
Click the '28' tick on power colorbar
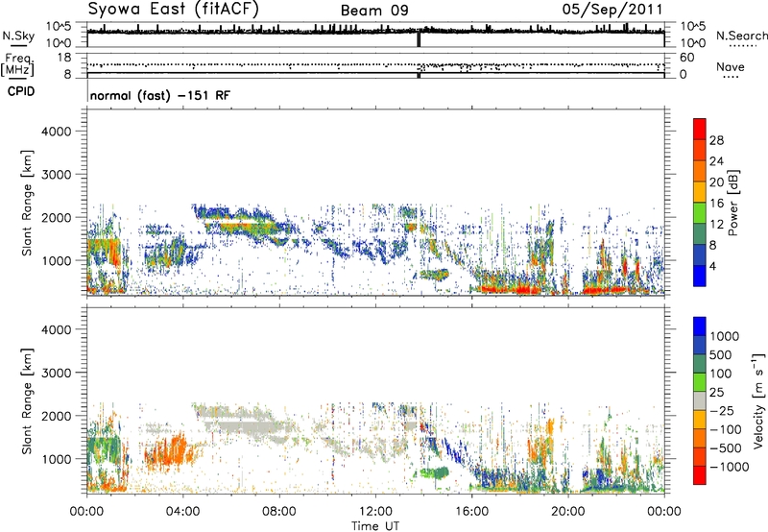[716, 140]
